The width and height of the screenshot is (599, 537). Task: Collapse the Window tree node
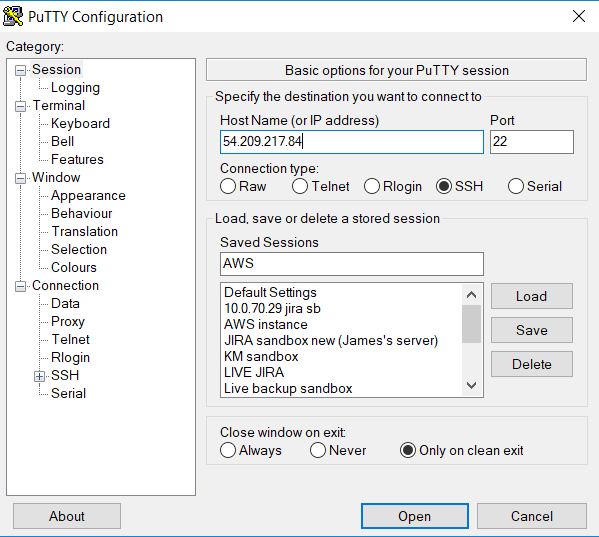coord(20,178)
